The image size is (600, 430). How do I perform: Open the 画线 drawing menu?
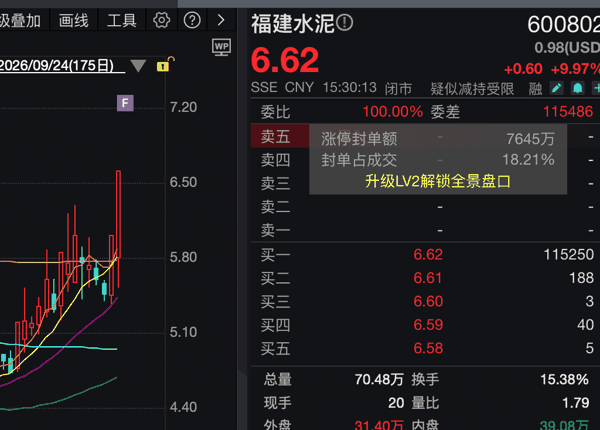click(74, 20)
